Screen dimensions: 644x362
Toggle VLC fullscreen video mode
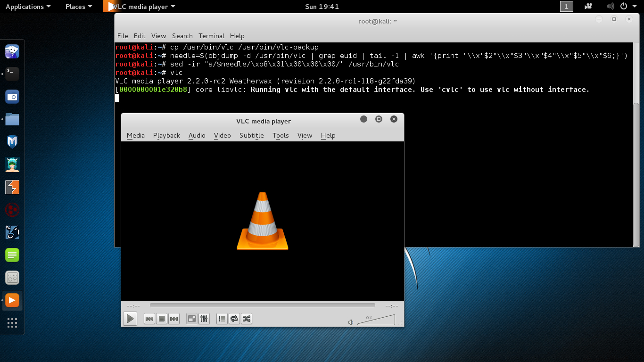pyautogui.click(x=192, y=319)
